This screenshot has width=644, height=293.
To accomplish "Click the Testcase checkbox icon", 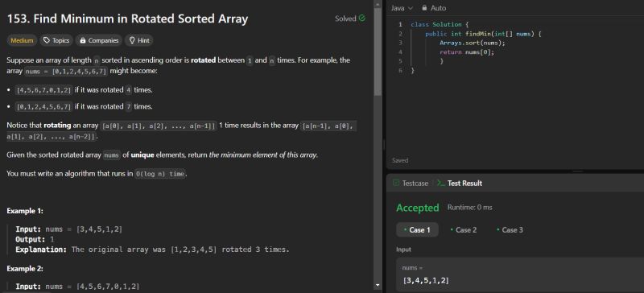I will [396, 183].
